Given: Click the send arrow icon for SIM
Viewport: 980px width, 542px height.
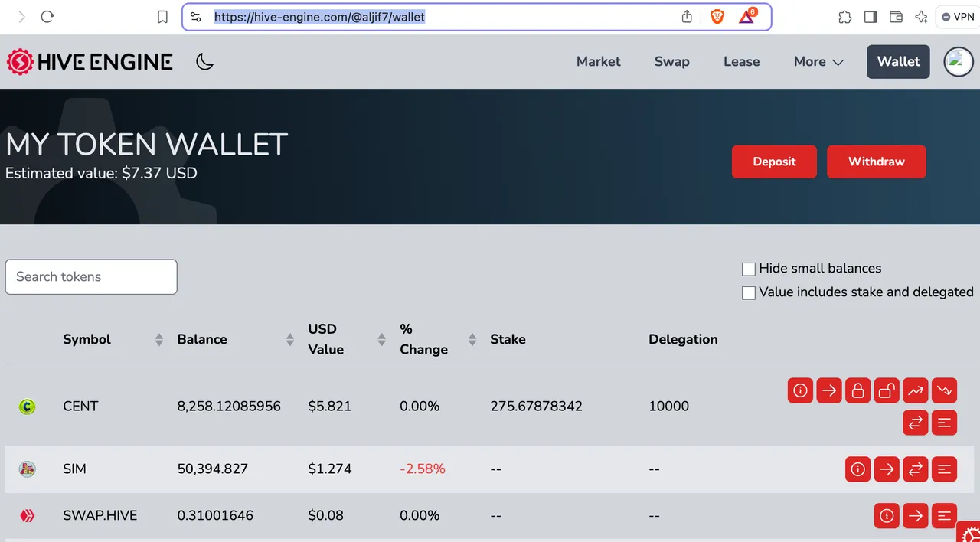Looking at the screenshot, I should click(x=887, y=469).
